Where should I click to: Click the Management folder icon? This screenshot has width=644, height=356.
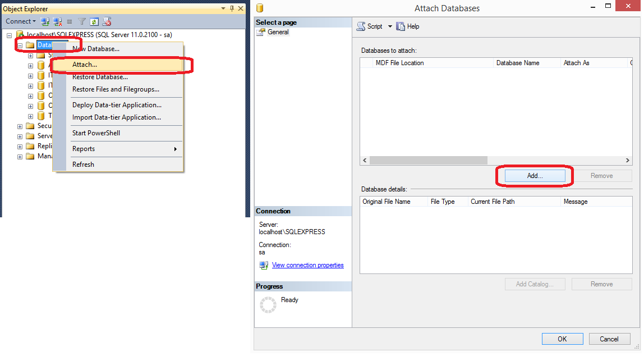(30, 156)
